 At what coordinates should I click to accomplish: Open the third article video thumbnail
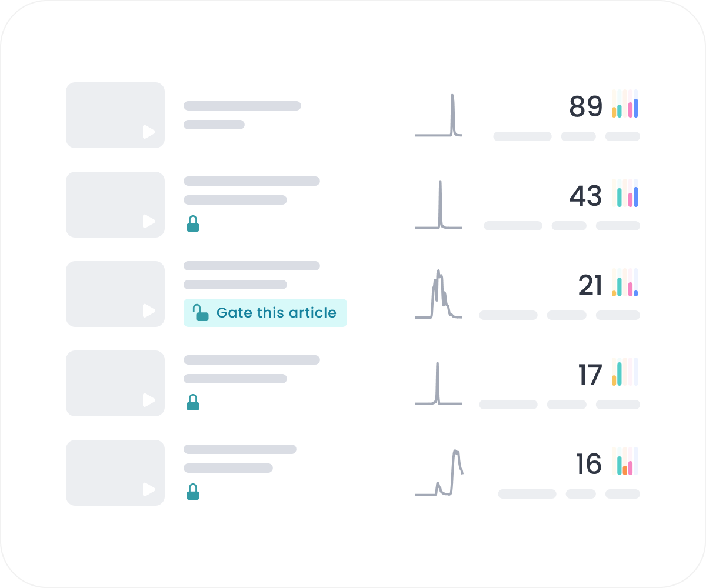[x=115, y=294]
